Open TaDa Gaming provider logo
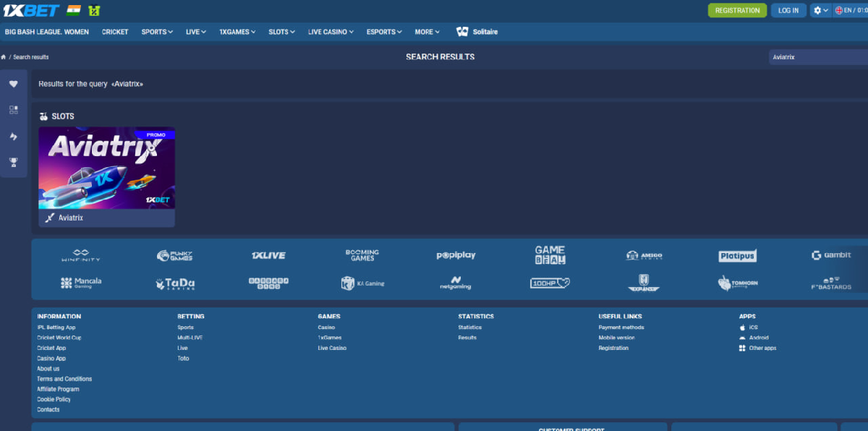868x431 pixels. click(174, 283)
